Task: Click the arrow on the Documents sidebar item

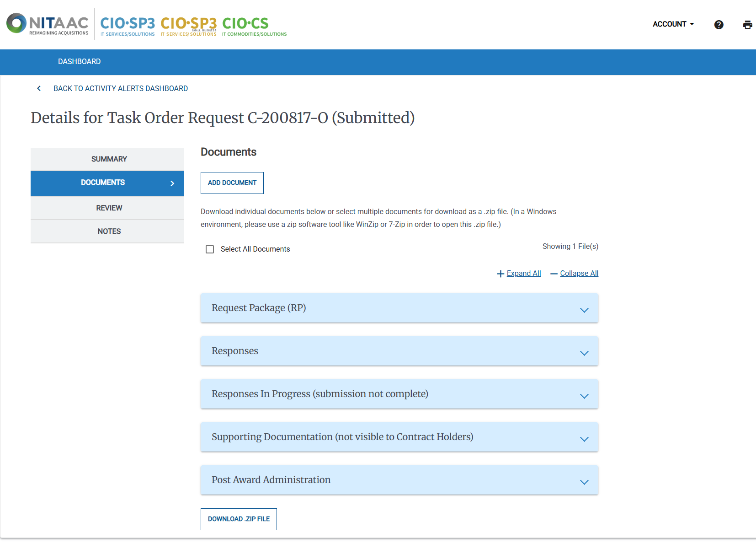Action: (x=172, y=183)
